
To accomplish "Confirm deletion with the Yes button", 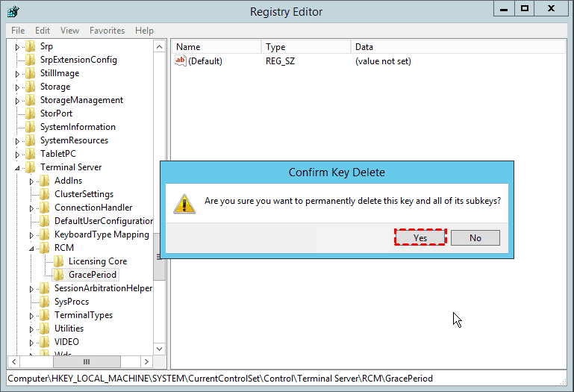I will pos(420,237).
